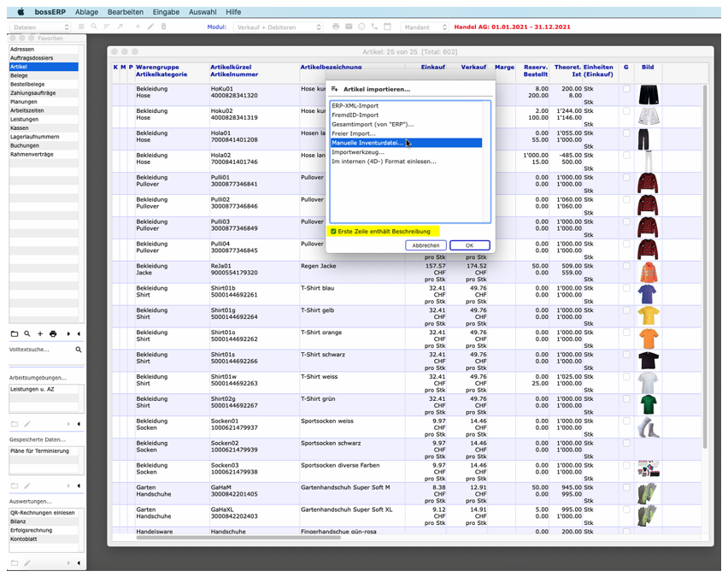Click the phone icon in the top toolbar

pos(374,27)
